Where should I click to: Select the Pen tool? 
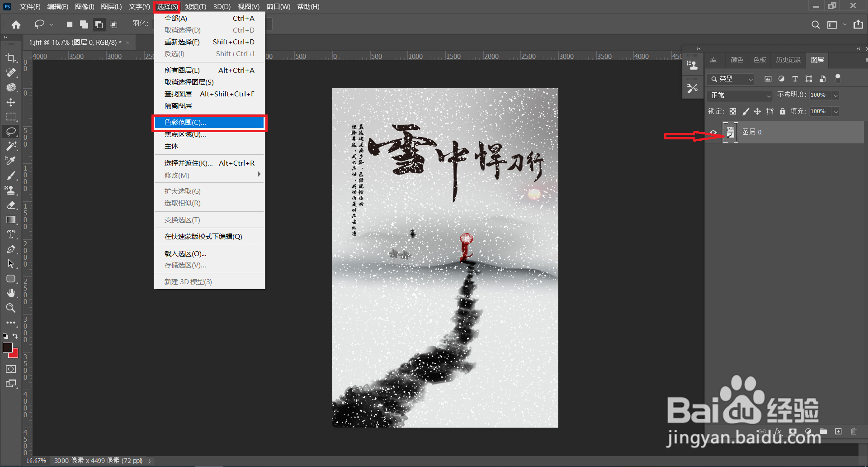pos(11,249)
